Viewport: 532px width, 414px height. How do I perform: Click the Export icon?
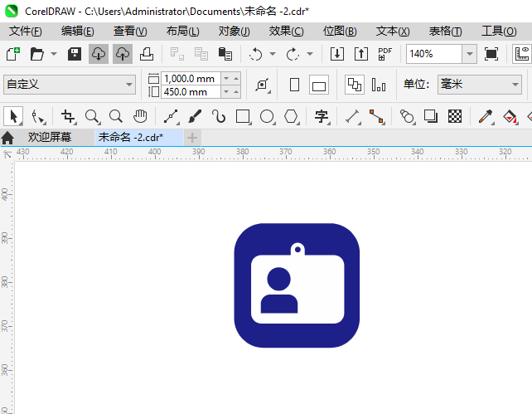click(361, 54)
